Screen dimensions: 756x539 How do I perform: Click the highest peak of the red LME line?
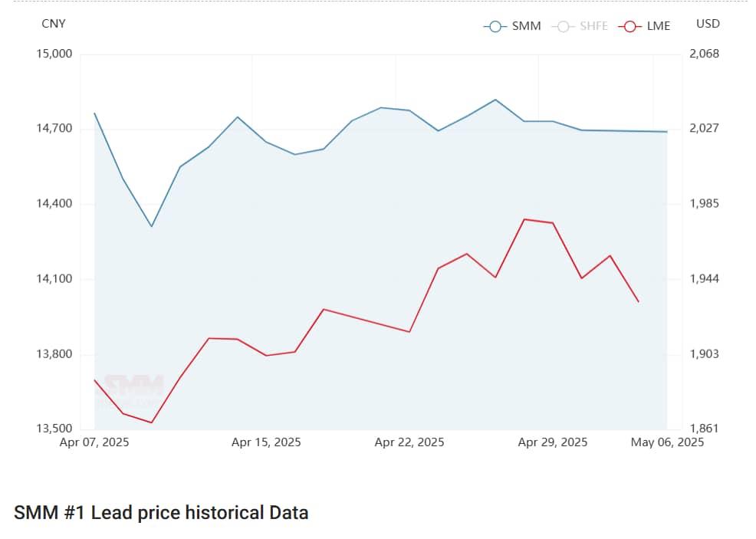click(x=524, y=219)
